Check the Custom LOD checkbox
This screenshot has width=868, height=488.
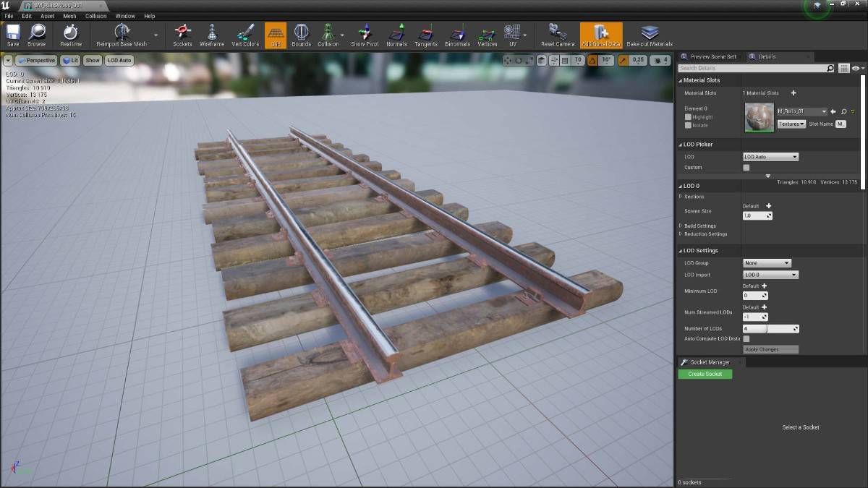(746, 168)
